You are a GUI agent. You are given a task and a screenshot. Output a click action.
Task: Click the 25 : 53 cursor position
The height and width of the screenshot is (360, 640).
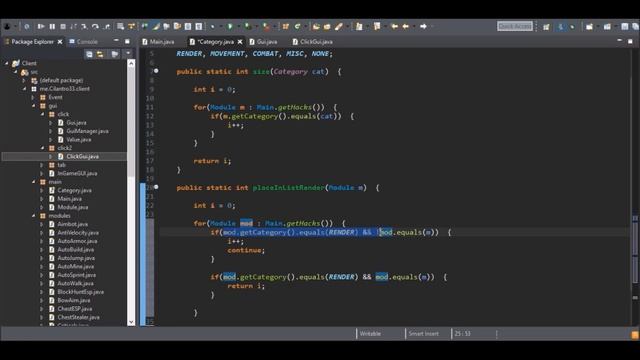coord(462,334)
